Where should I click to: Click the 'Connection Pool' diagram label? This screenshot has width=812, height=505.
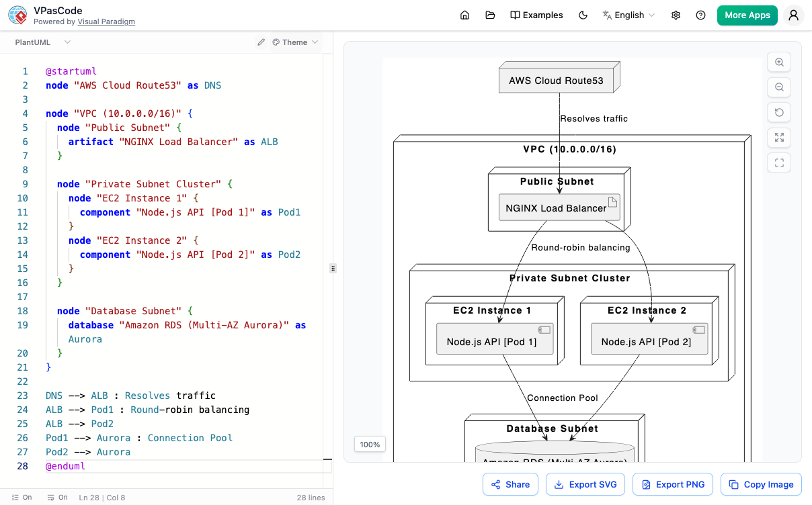coord(563,398)
